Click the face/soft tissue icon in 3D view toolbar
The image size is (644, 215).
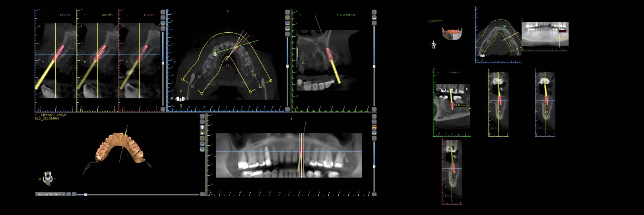[202, 133]
